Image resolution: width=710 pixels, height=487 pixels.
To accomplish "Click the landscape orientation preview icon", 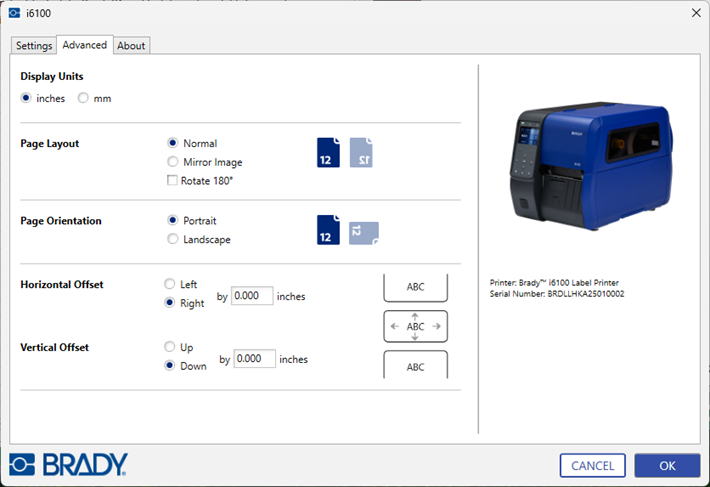I will point(364,233).
